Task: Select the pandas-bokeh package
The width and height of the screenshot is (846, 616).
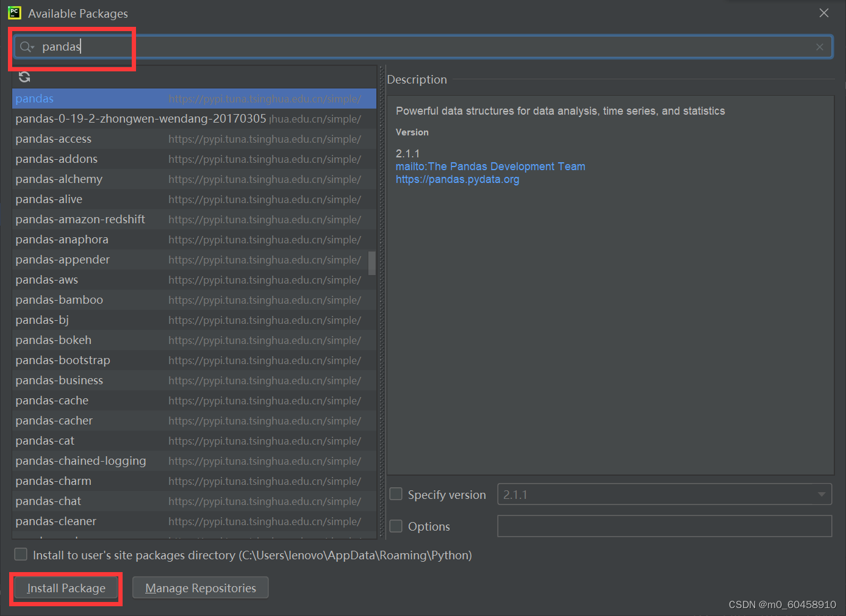Action: click(x=194, y=340)
